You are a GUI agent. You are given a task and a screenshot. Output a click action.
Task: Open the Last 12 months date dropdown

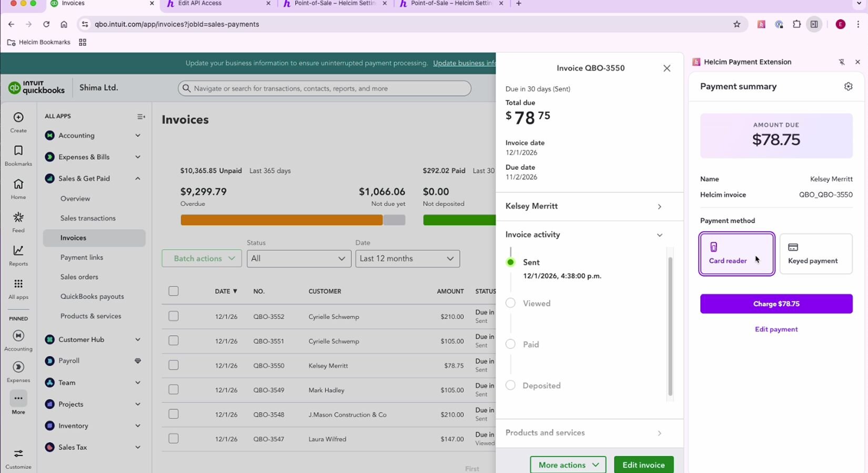[407, 259]
